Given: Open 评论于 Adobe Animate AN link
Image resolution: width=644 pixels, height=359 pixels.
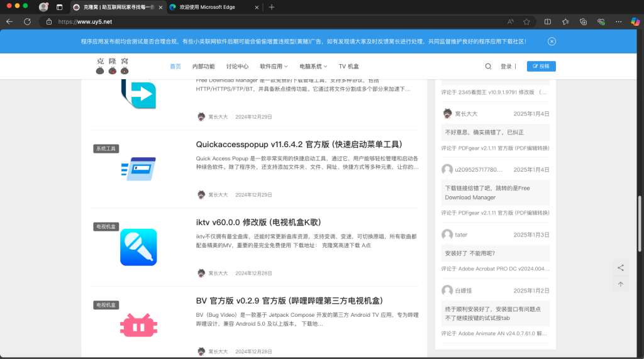Looking at the screenshot, I should tap(494, 333).
